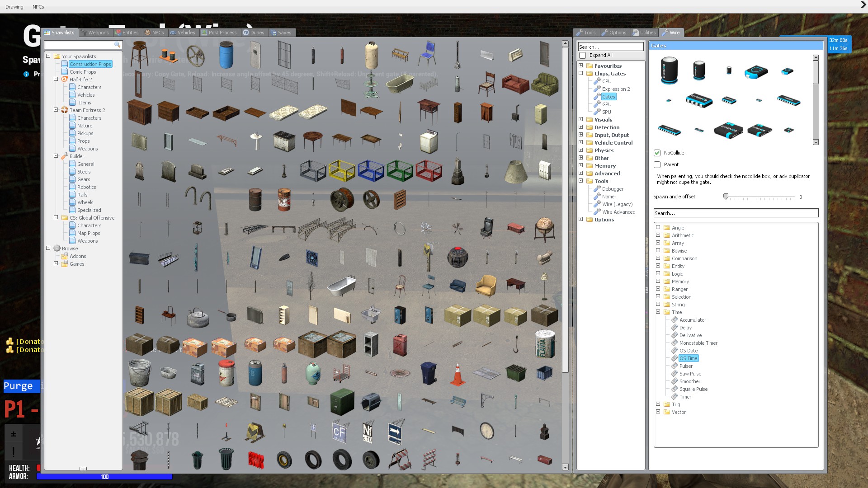Adjust the Spawn angle offset slider

726,197
